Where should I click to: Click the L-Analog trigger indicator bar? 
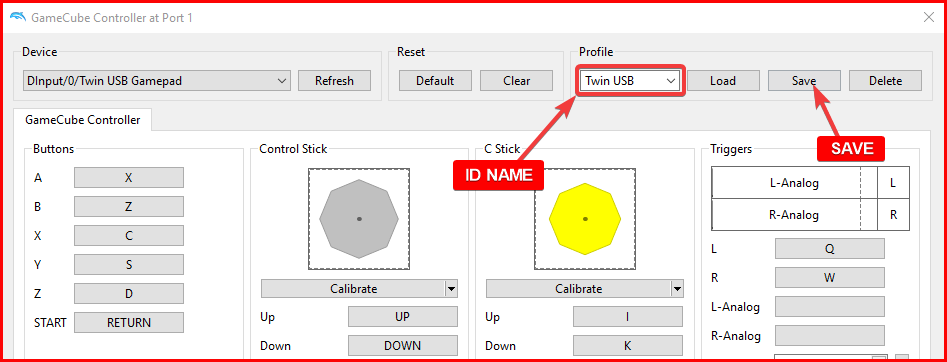tap(794, 183)
